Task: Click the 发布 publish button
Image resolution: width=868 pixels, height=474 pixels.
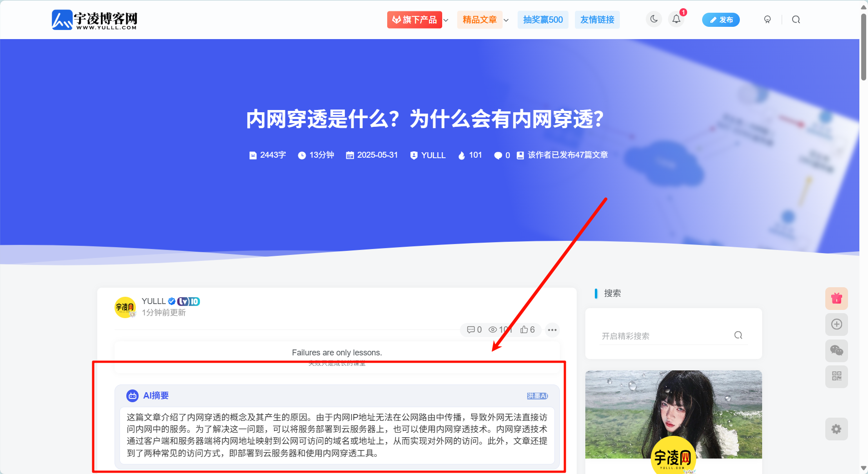Action: [x=720, y=20]
